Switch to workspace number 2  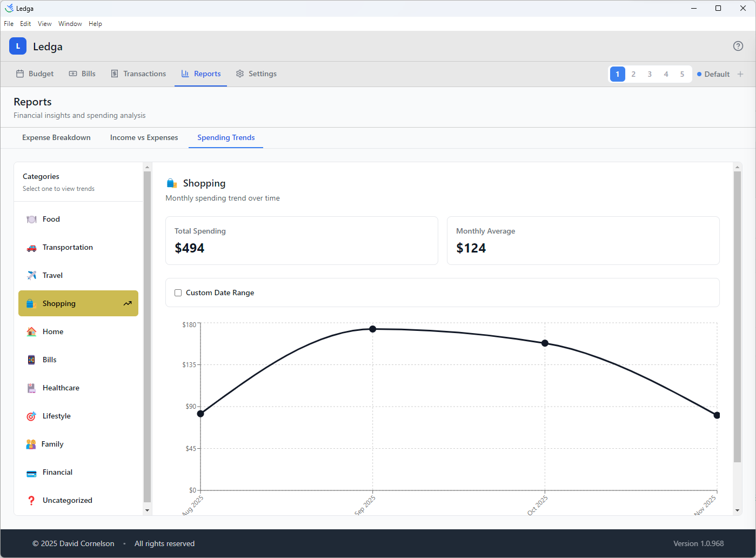click(x=633, y=74)
